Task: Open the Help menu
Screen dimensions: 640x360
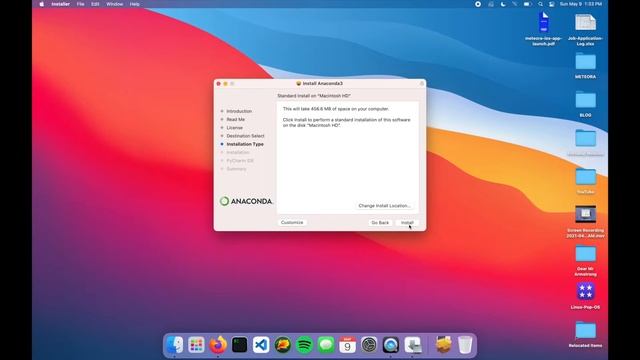Action: click(x=134, y=4)
